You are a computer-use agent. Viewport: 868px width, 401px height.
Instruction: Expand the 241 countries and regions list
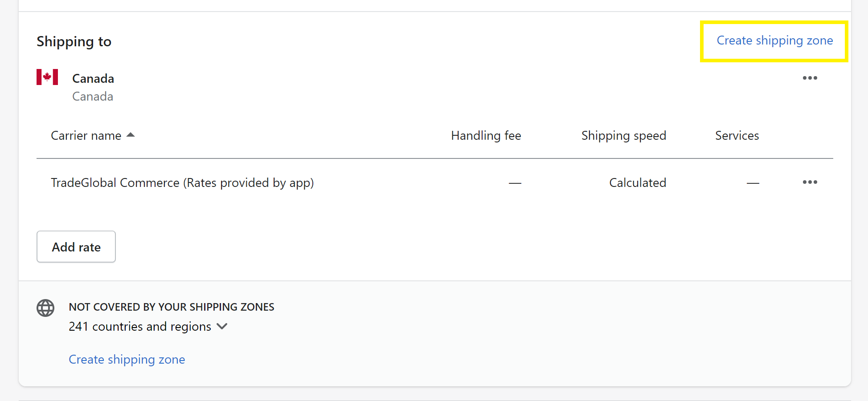(148, 327)
